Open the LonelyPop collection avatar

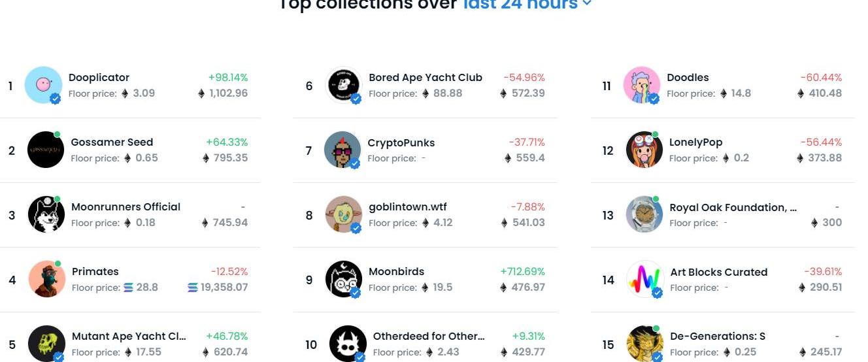pyautogui.click(x=644, y=150)
